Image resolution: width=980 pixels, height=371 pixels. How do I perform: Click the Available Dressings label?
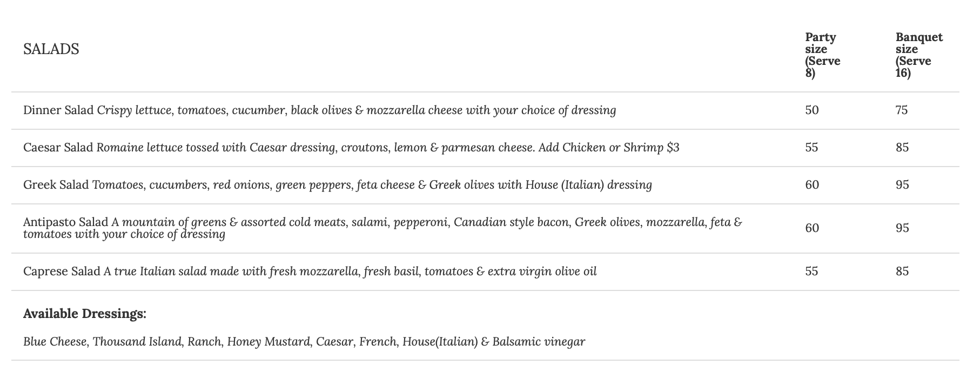point(85,314)
